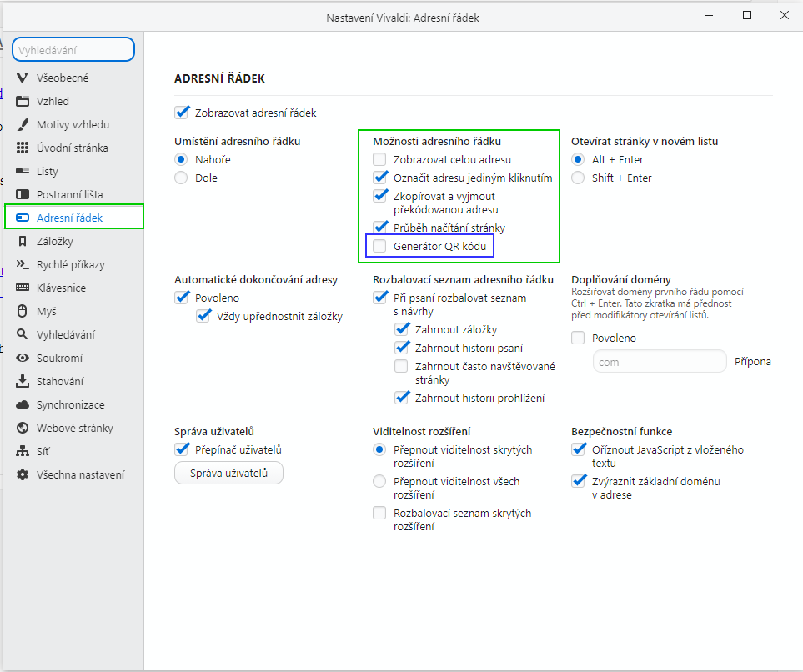Enable Generátor QR kódu checkbox
Screen dimensions: 803x672
379,246
